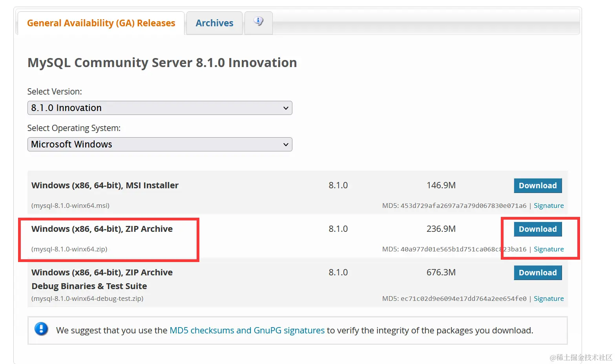Image resolution: width=615 pixels, height=364 pixels.
Task: Follow MD5 checksums and GnuPG signatures link
Action: [x=247, y=330]
